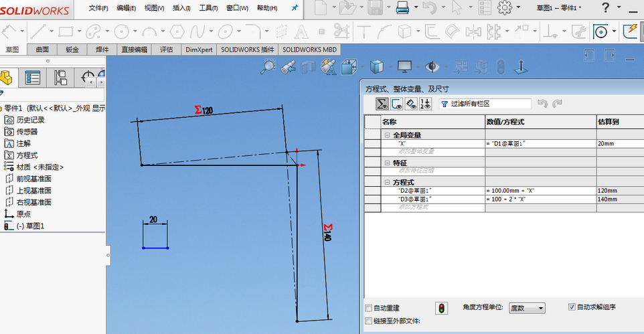Click the Previous View icon
Screen dimensions: 644x334
[x=288, y=67]
